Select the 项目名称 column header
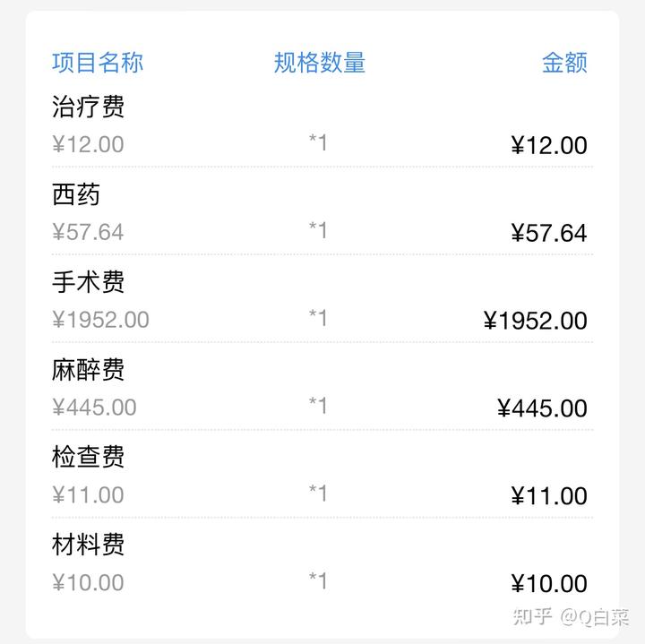The image size is (645, 644). pyautogui.click(x=98, y=63)
